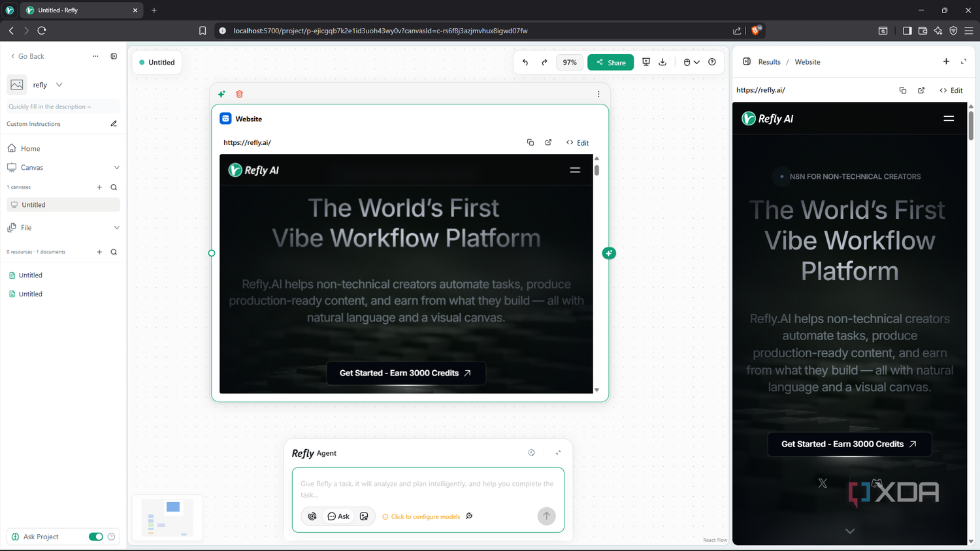
Task: Collapse the File section chevron
Action: [x=117, y=228]
